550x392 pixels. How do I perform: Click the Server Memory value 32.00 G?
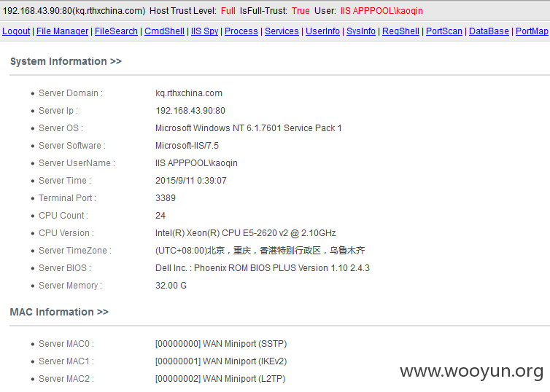pos(171,286)
